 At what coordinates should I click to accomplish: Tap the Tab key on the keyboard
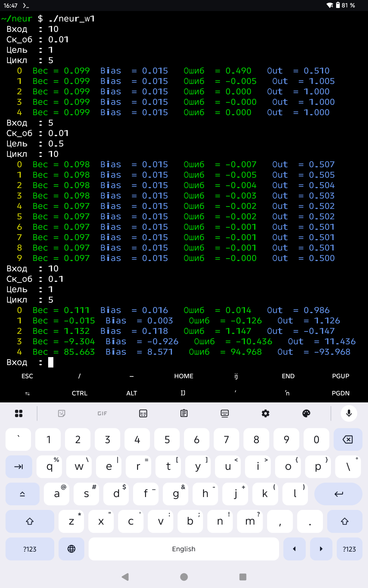(x=19, y=467)
